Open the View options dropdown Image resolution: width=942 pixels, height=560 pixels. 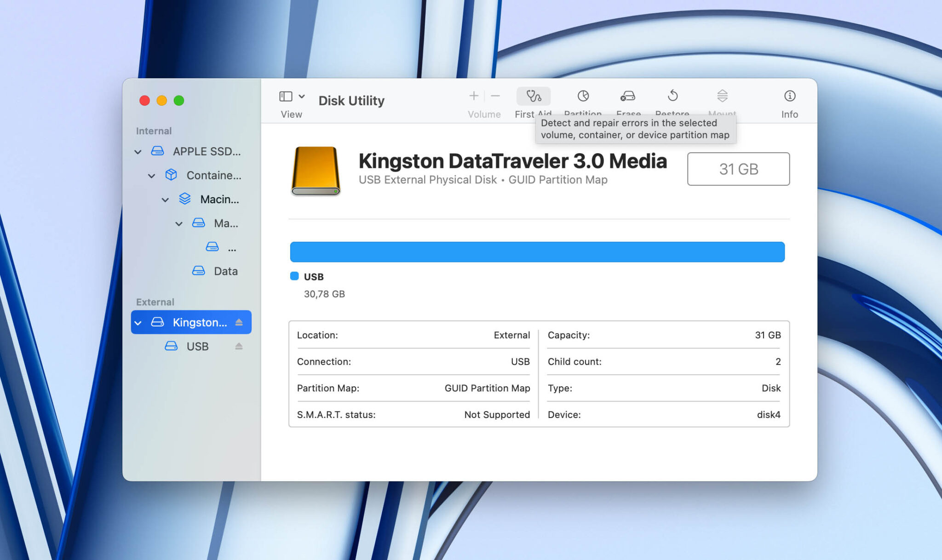(x=302, y=97)
